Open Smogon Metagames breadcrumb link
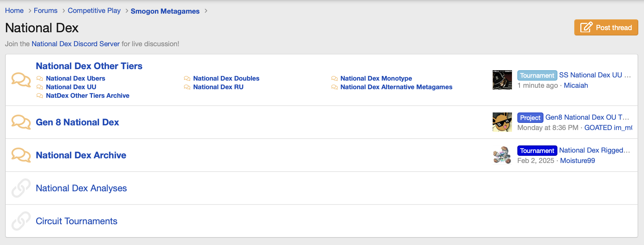This screenshot has width=644, height=245. coord(165,11)
